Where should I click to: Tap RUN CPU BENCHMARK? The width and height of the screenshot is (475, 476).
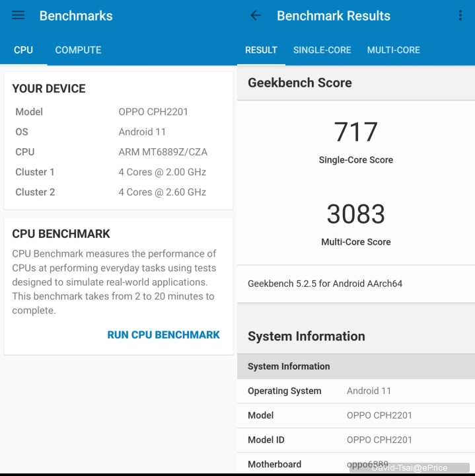point(163,335)
